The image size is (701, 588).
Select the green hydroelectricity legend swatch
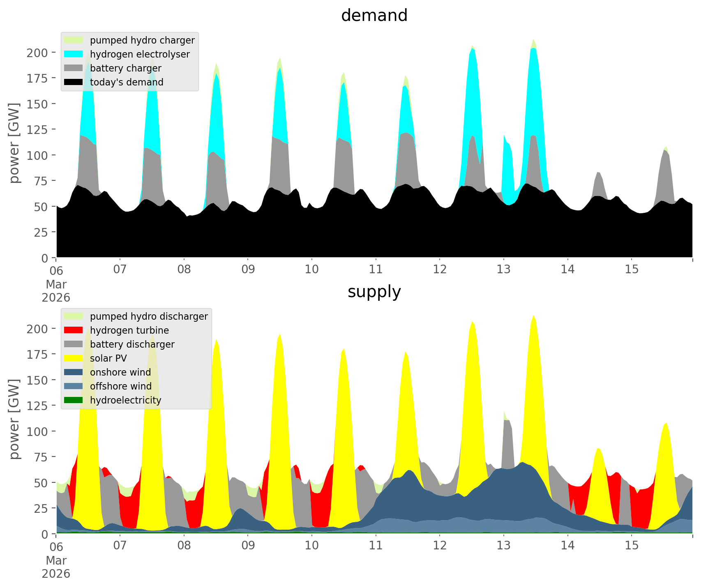tap(74, 400)
